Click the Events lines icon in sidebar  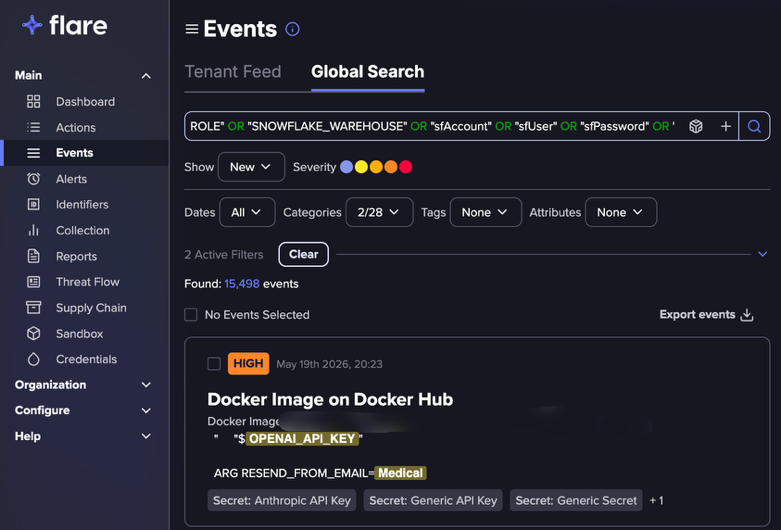click(33, 153)
